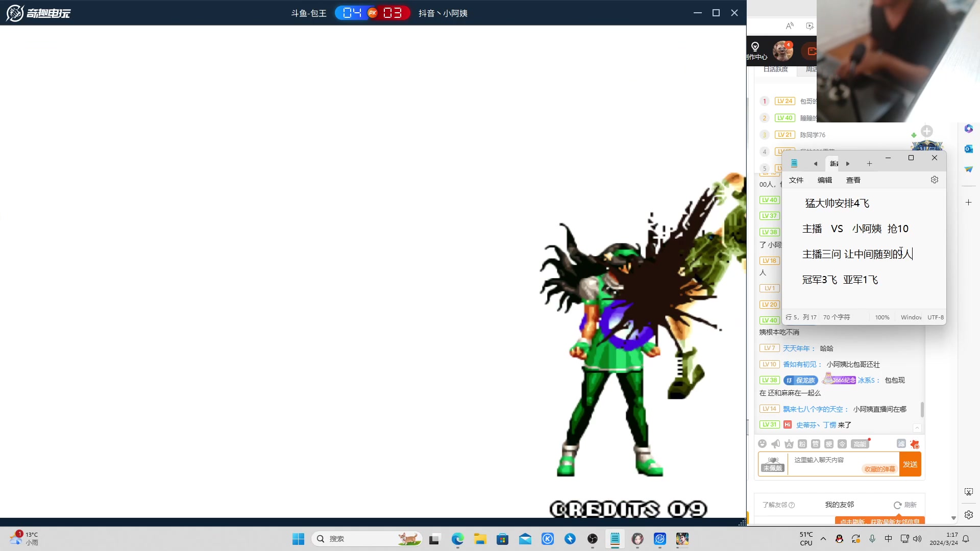Screen dimensions: 980x551
Task: Click chat username 香如有初见
Action: [x=800, y=364]
